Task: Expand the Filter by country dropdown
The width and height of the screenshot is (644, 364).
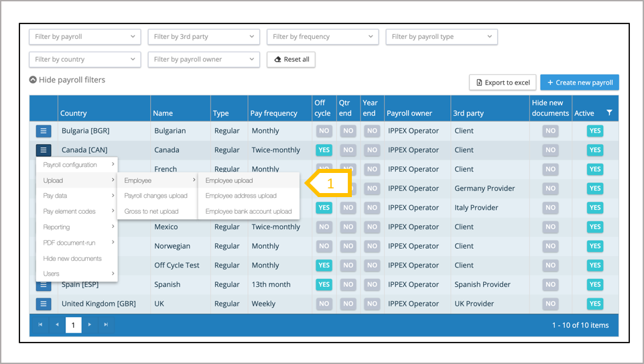Action: point(84,59)
